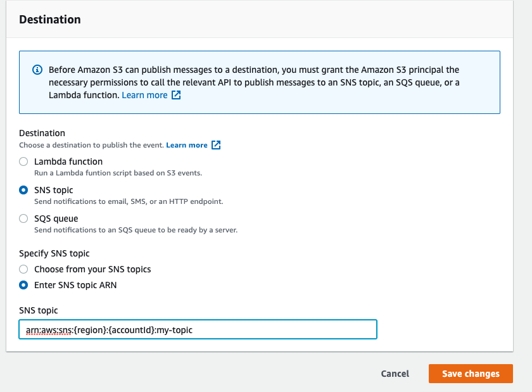Click the description about email, SMS, HTTP endpoint
Image resolution: width=532 pixels, height=392 pixels.
tap(129, 201)
